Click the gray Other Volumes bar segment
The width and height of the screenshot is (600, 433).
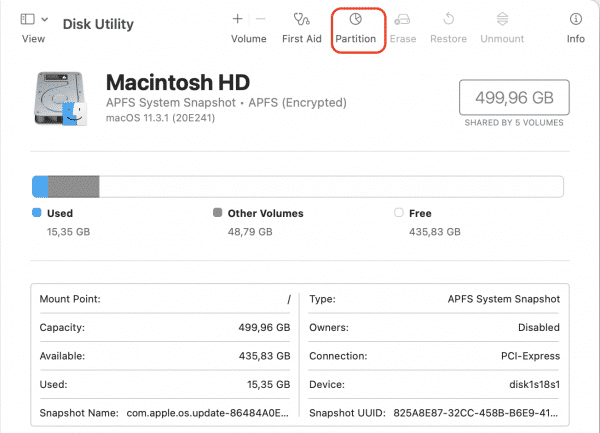73,187
